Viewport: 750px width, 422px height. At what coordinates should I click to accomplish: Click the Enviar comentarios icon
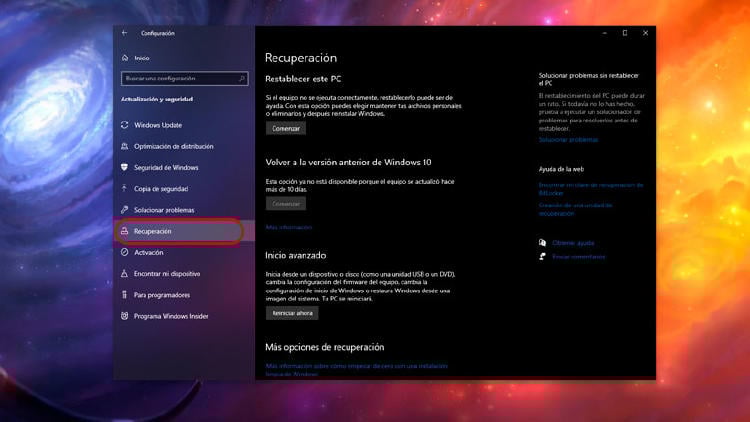pos(542,257)
